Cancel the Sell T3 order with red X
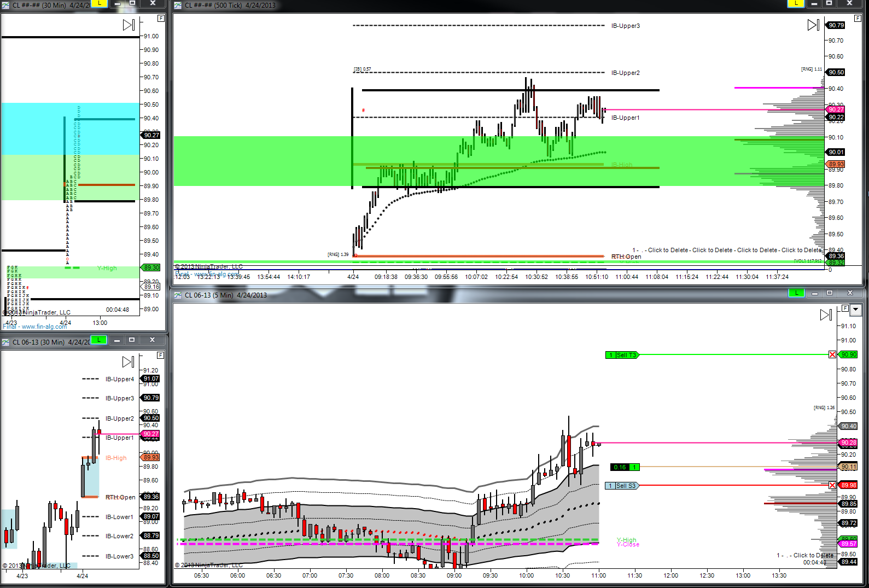The width and height of the screenshot is (869, 588). coord(832,355)
